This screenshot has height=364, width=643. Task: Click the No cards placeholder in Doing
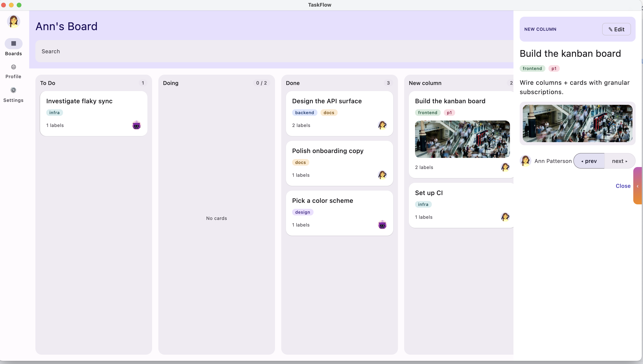tap(216, 218)
